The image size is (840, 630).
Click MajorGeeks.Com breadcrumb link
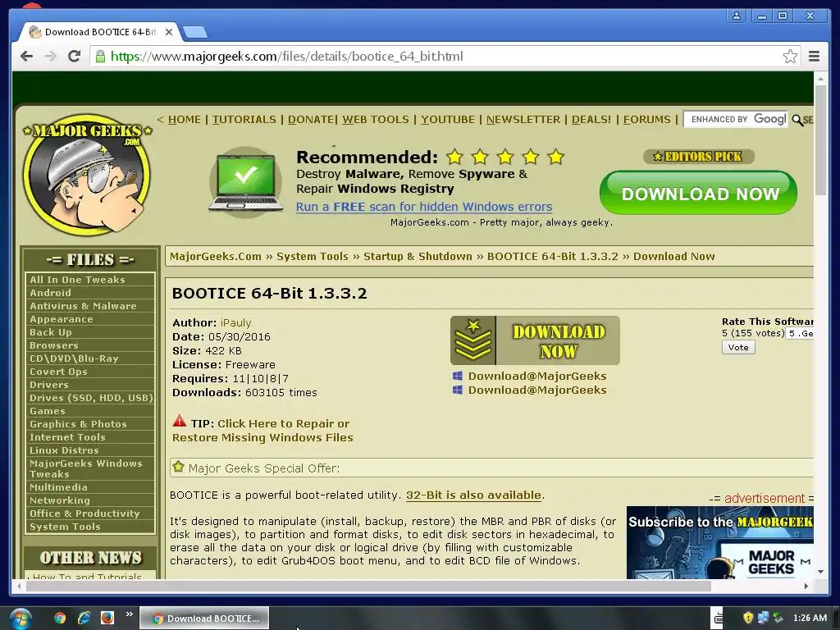pos(216,256)
